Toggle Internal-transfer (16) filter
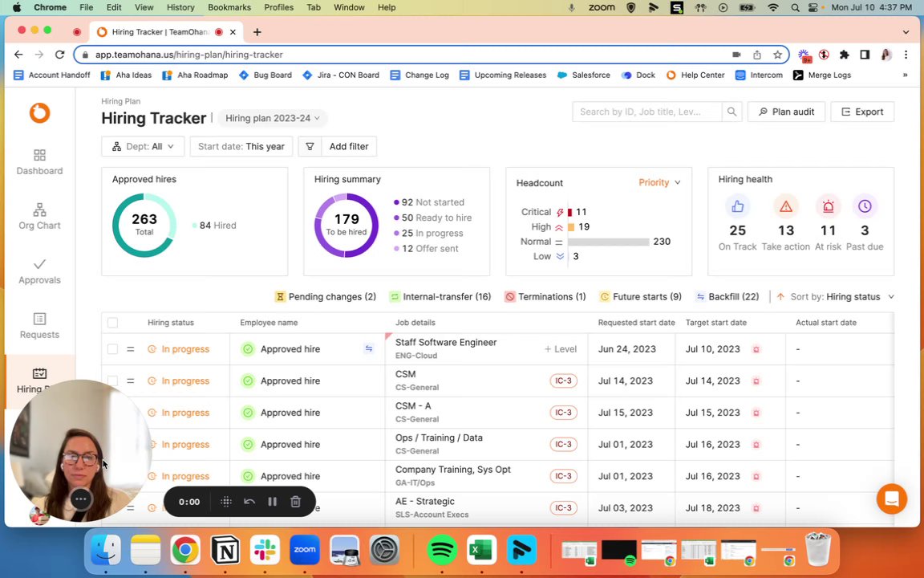 440,297
